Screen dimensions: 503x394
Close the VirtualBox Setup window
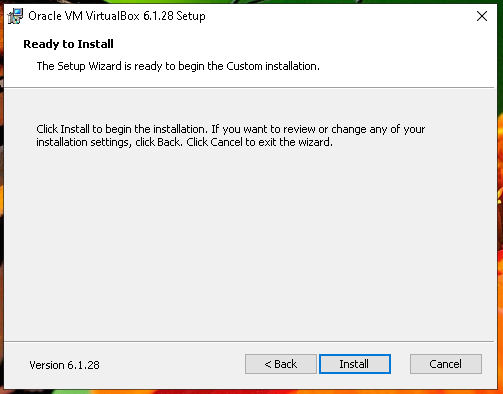tap(482, 16)
